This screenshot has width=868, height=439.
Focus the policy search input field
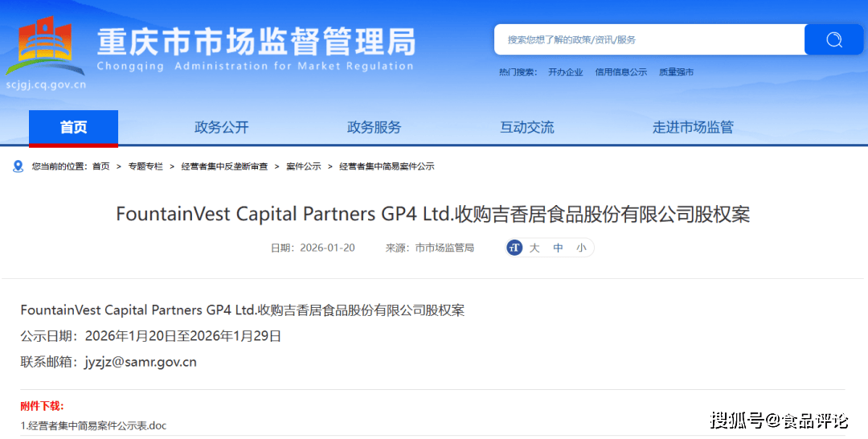(x=649, y=39)
